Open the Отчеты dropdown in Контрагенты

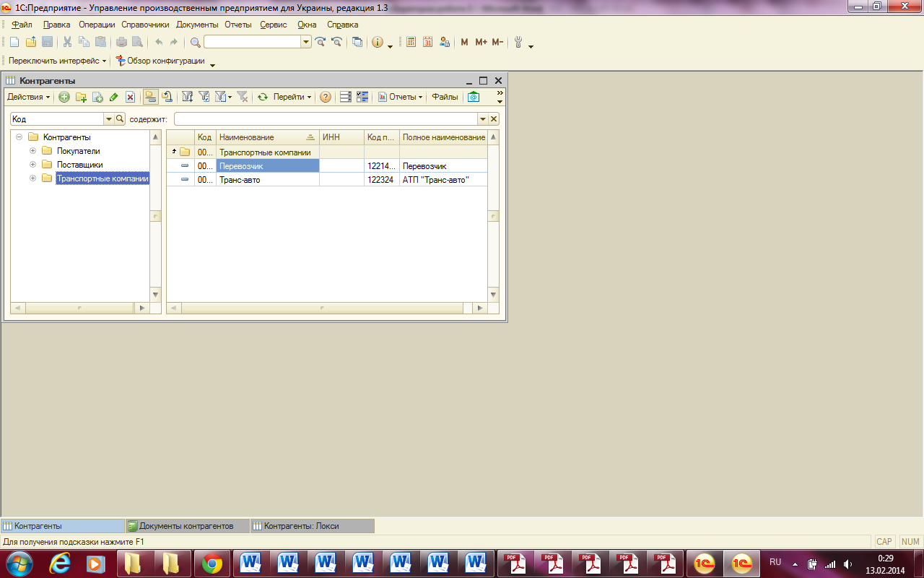tap(401, 97)
